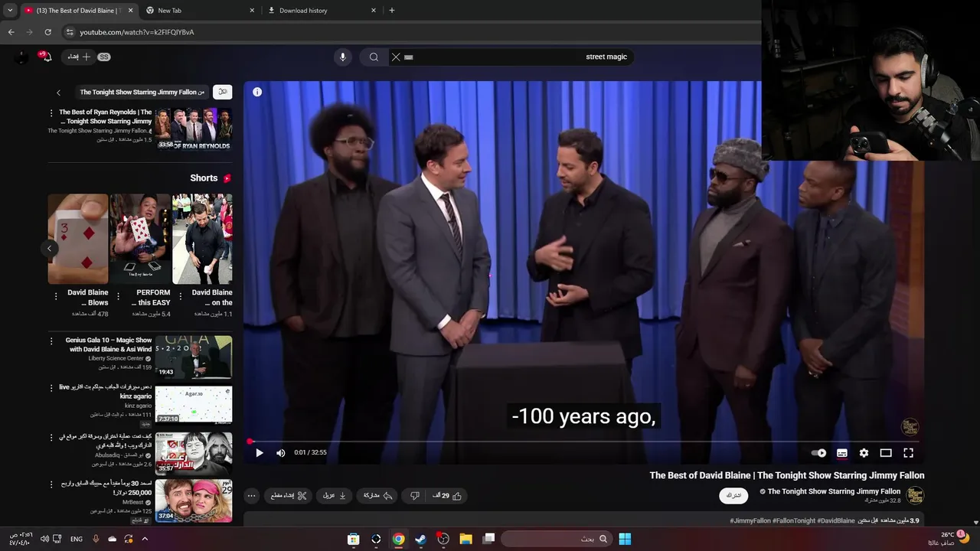Click the Clip scissors button

tap(289, 496)
